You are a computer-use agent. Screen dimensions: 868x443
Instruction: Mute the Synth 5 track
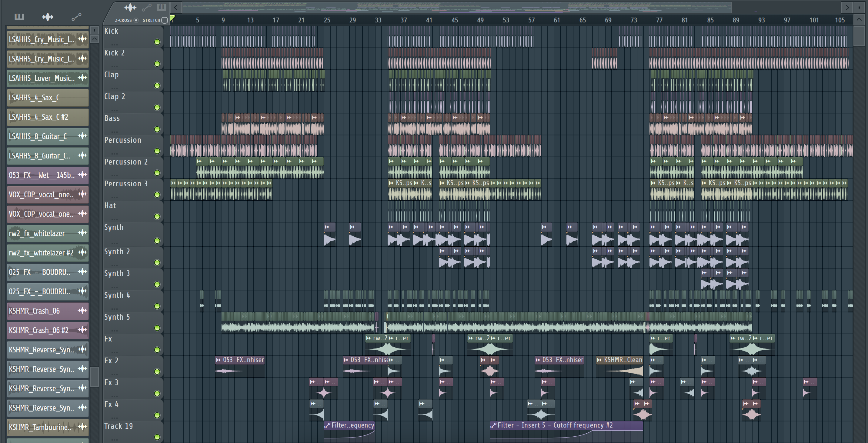(157, 328)
